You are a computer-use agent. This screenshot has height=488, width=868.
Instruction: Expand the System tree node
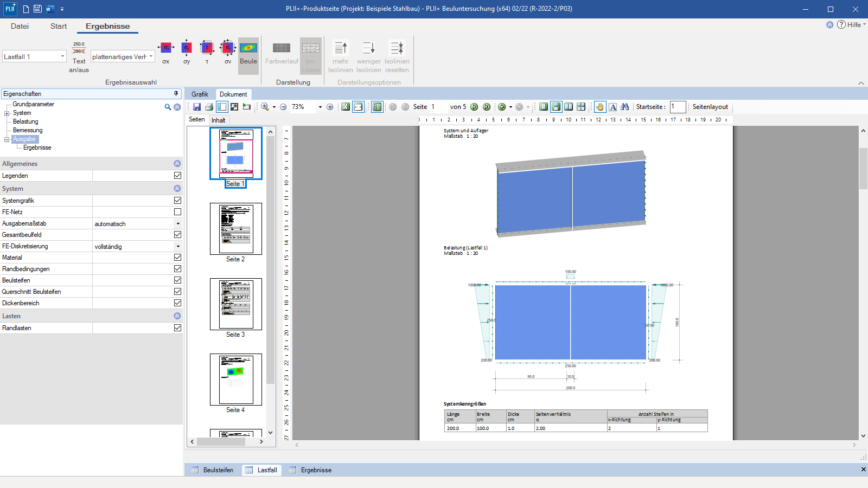[x=7, y=113]
